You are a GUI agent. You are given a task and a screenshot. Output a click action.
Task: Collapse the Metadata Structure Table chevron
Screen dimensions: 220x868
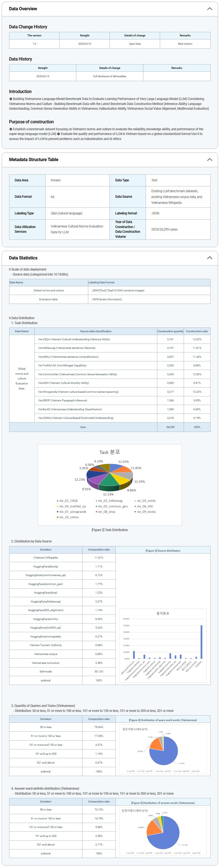pos(209,160)
